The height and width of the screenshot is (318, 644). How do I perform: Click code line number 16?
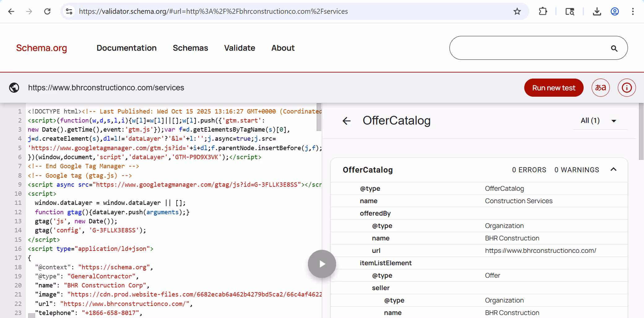click(18, 249)
